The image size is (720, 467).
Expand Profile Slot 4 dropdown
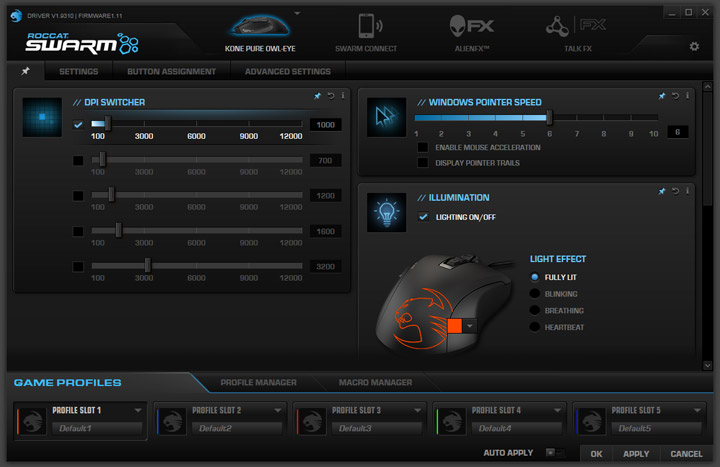coord(557,410)
